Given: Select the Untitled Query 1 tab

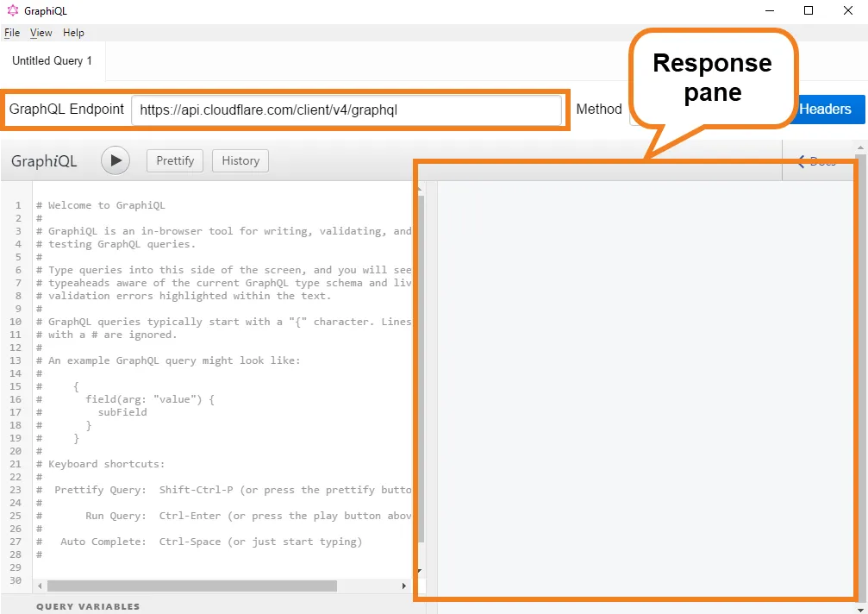Looking at the screenshot, I should pyautogui.click(x=52, y=61).
